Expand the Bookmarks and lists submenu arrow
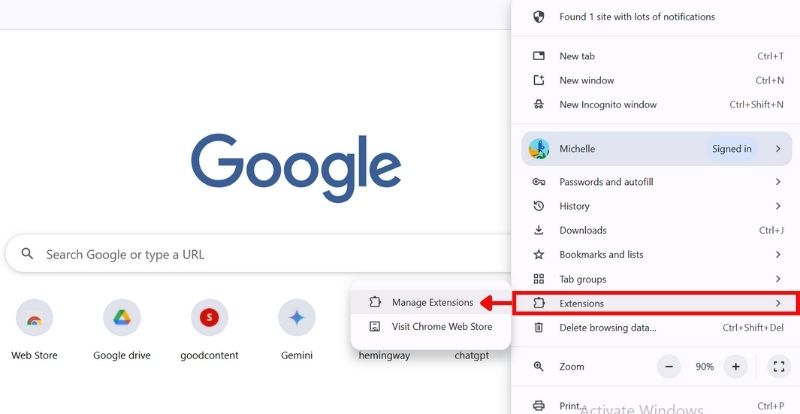 tap(778, 254)
